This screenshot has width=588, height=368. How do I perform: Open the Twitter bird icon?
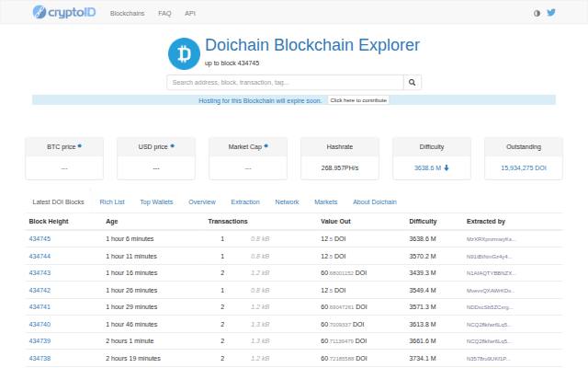(551, 12)
